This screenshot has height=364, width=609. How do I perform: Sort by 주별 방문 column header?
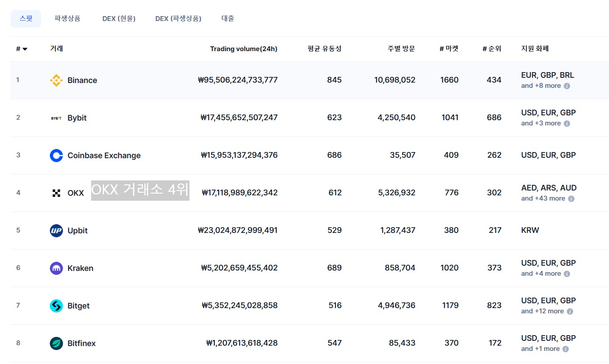tap(401, 49)
